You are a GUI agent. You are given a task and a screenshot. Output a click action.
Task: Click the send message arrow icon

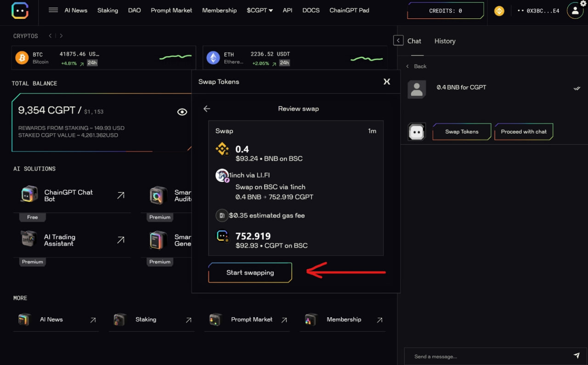577,356
